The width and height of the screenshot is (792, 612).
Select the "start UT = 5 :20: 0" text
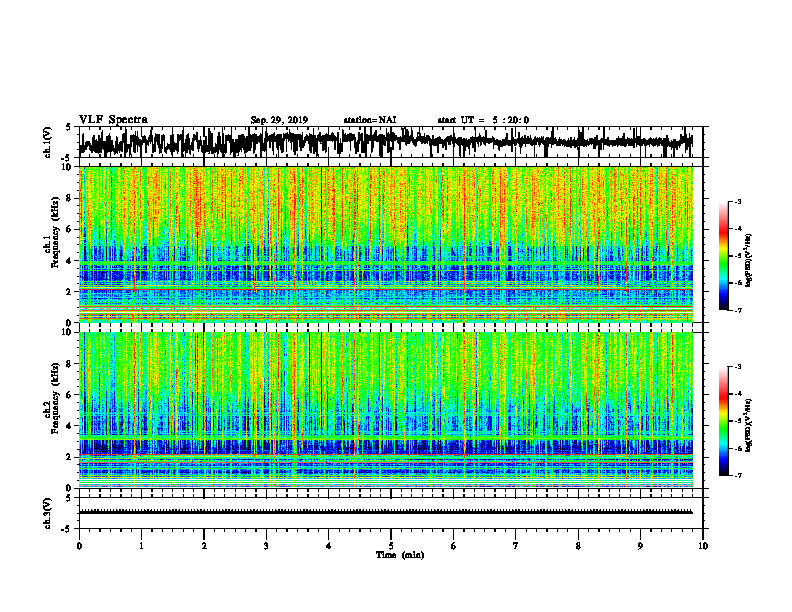click(483, 120)
